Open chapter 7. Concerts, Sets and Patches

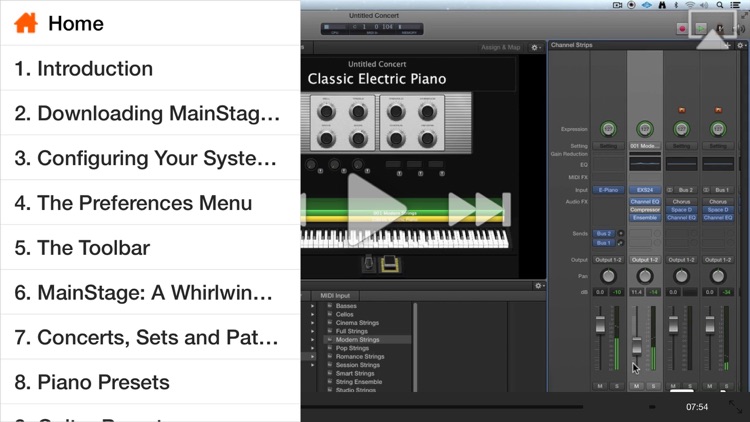click(150, 337)
